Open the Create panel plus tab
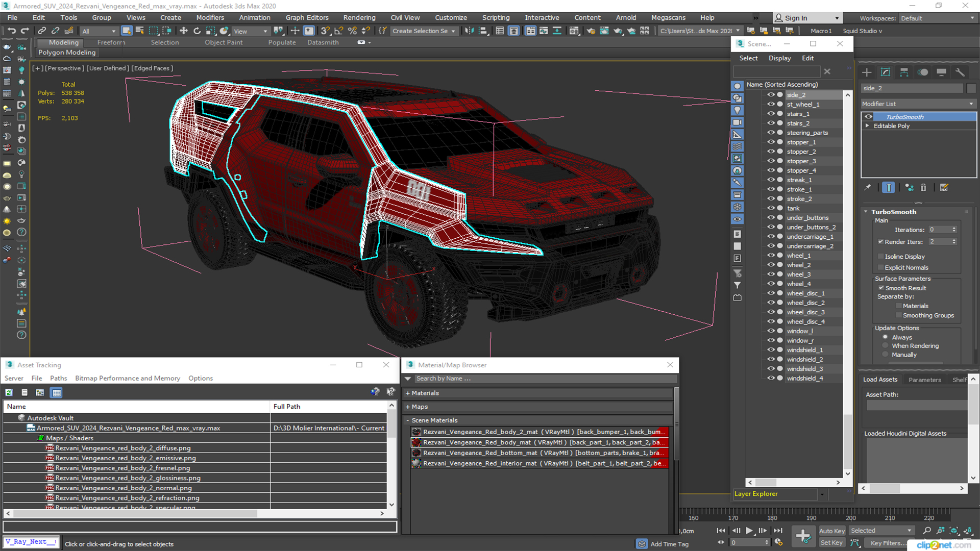Screen dimensions: 980x551 point(867,72)
